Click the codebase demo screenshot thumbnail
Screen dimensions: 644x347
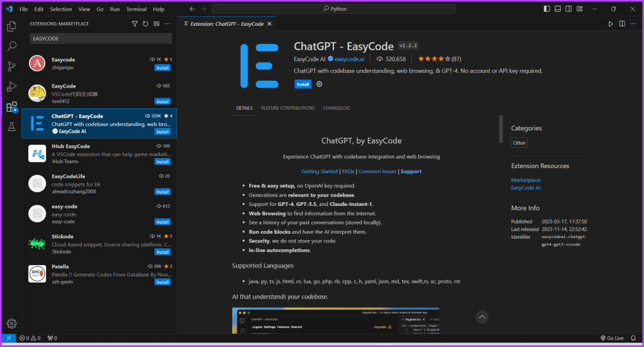click(336, 321)
